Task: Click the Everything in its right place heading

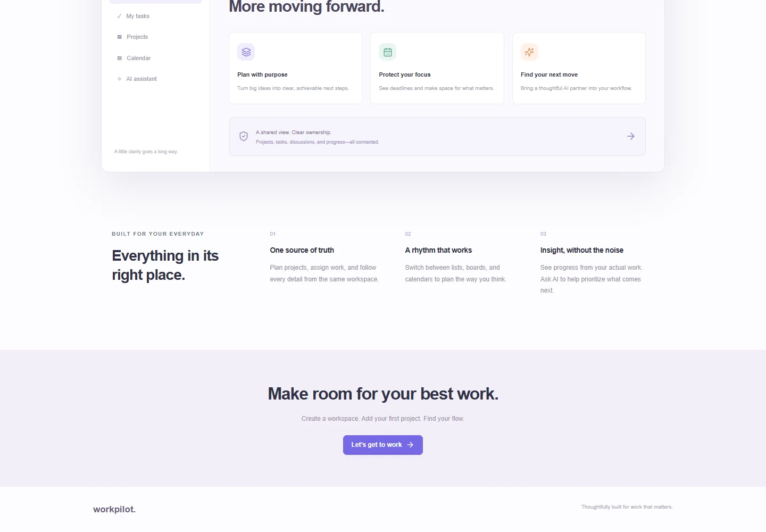Action: click(165, 265)
